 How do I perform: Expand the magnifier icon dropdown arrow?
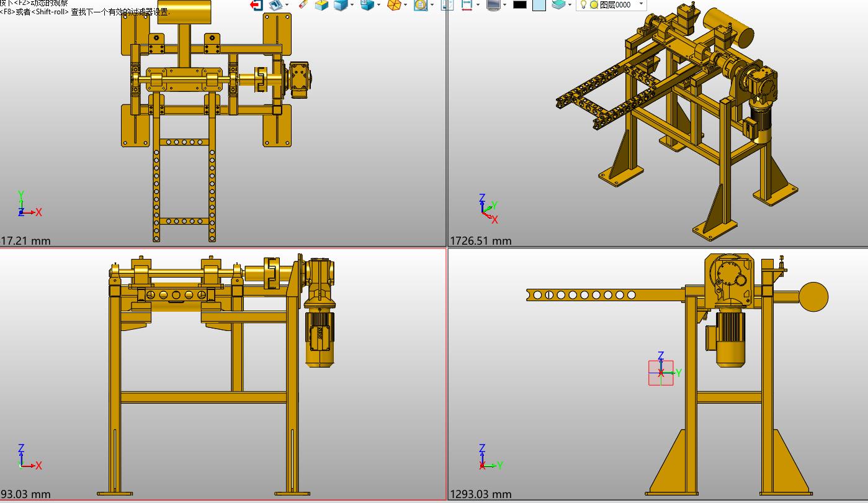point(432,4)
